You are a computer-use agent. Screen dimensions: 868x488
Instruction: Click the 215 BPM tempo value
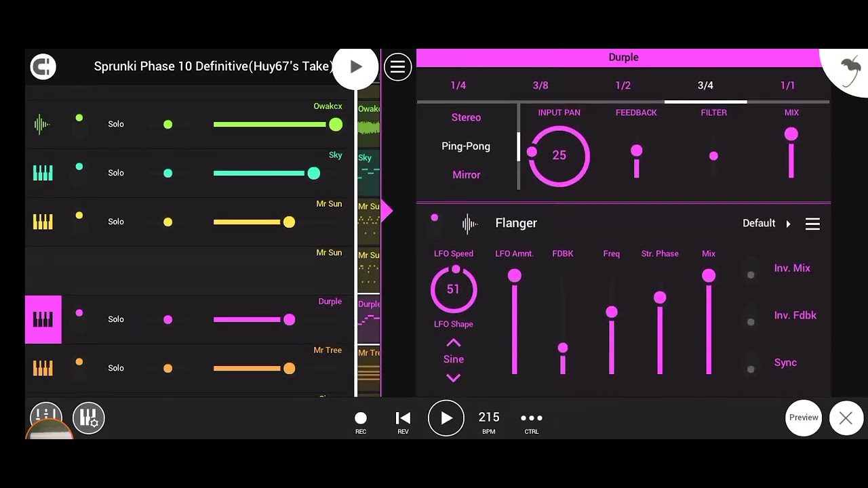(489, 418)
